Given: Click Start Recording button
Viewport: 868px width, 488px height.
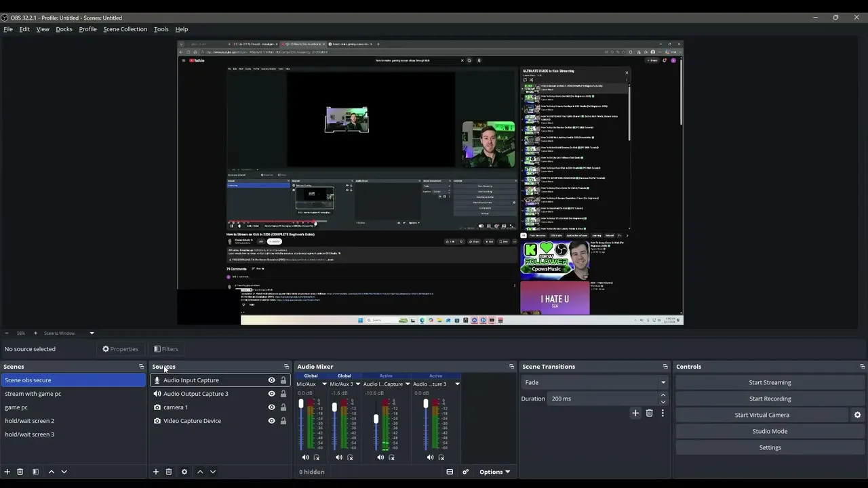Looking at the screenshot, I should click(770, 399).
